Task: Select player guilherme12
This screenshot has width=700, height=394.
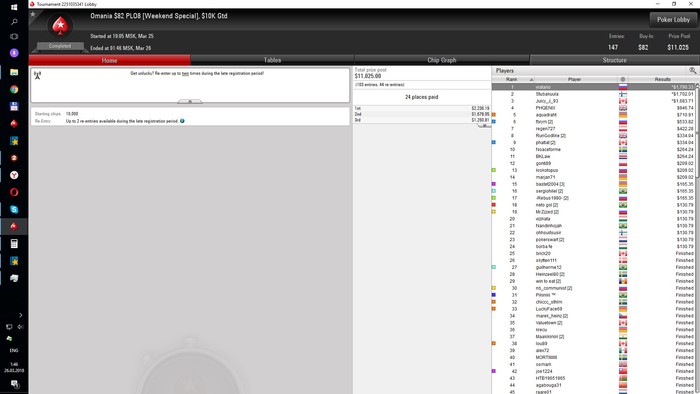Action: click(x=594, y=267)
